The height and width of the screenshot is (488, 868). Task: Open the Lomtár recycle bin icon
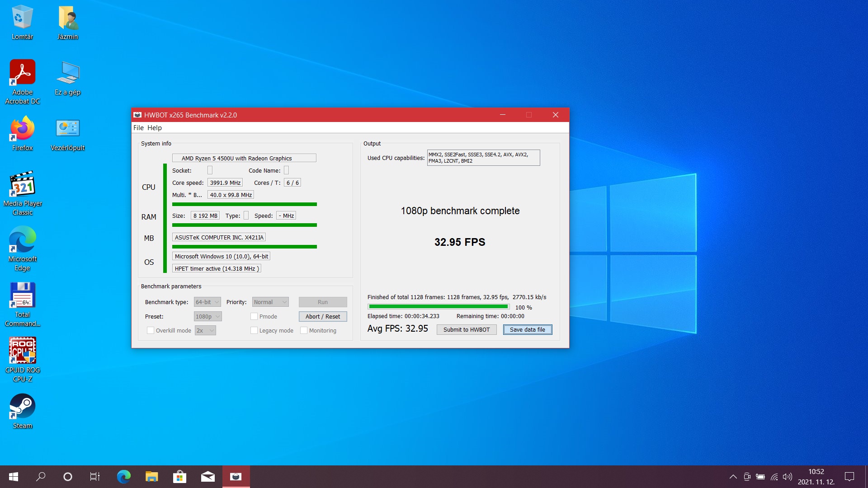coord(22,23)
